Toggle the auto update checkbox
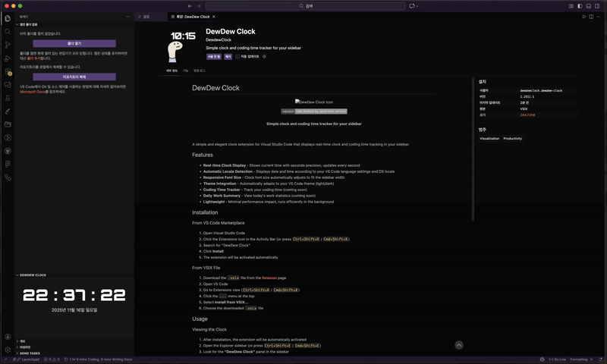The height and width of the screenshot is (364, 607). (237, 56)
